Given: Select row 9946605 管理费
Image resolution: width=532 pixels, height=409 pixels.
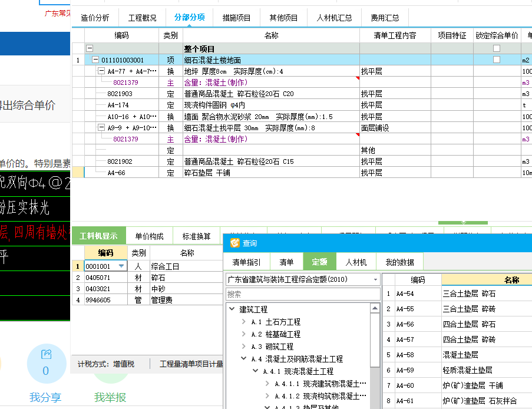Looking at the screenshot, I should click(x=147, y=300).
